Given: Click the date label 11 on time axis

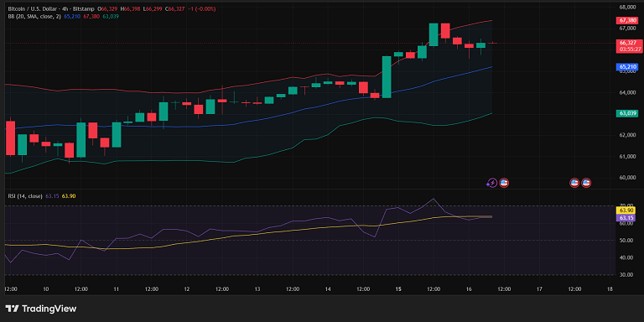Looking at the screenshot, I should point(117,289).
